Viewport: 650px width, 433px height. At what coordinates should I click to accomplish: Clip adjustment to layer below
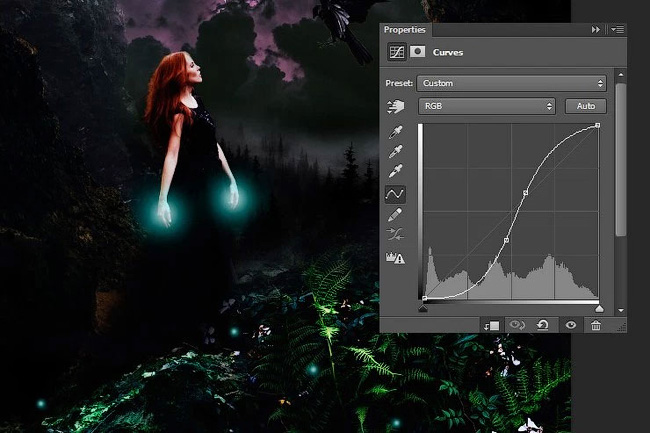(x=492, y=326)
